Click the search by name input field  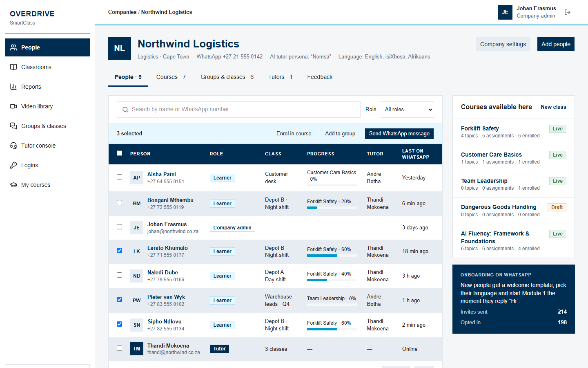(238, 110)
